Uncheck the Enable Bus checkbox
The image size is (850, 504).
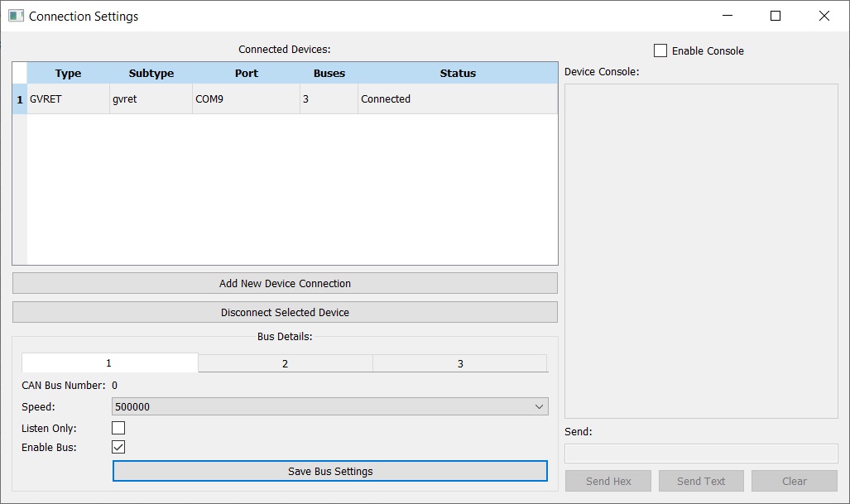click(118, 447)
